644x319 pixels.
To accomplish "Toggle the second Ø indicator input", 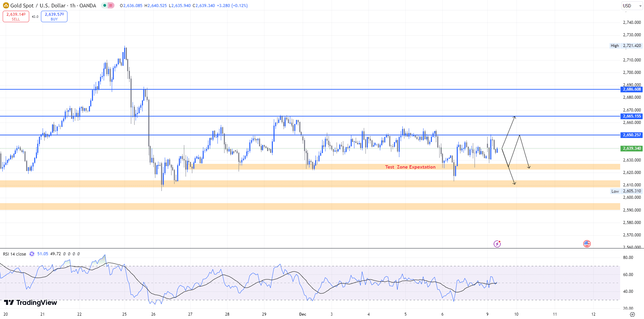I will (x=69, y=254).
